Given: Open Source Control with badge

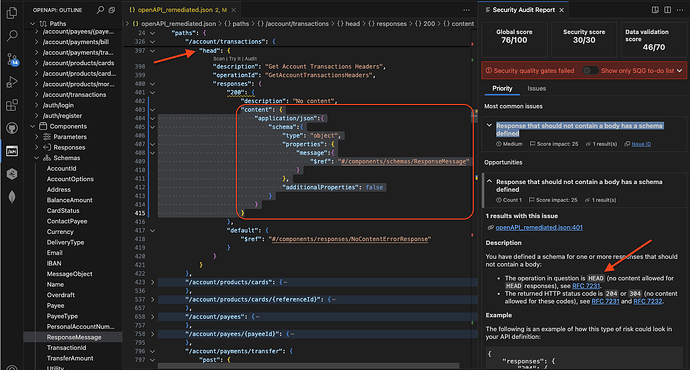Looking at the screenshot, I should coord(12,59).
